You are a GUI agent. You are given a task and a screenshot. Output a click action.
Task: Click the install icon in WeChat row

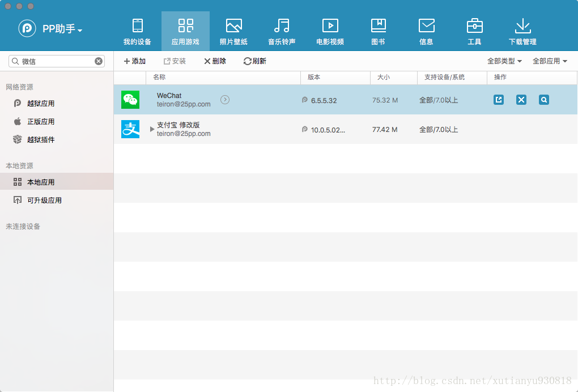[499, 100]
